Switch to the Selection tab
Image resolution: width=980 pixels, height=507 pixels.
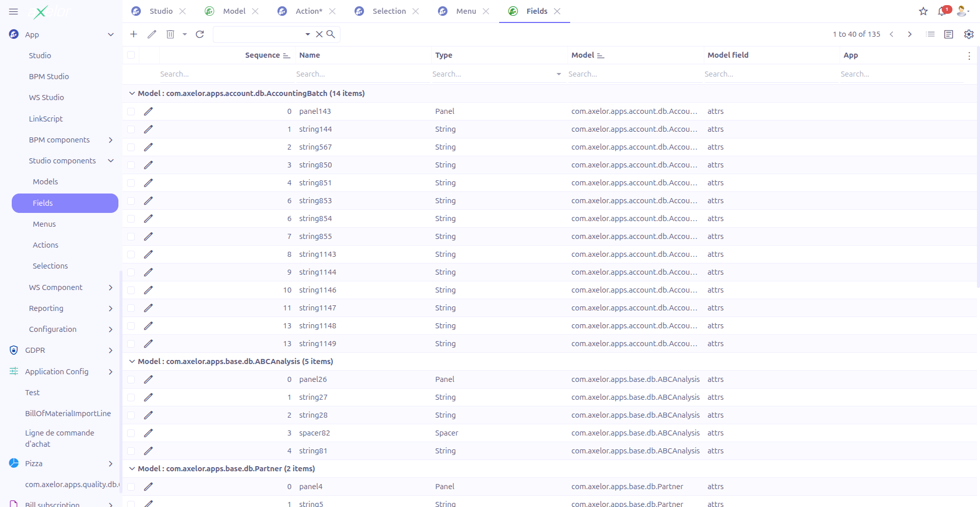pyautogui.click(x=389, y=11)
